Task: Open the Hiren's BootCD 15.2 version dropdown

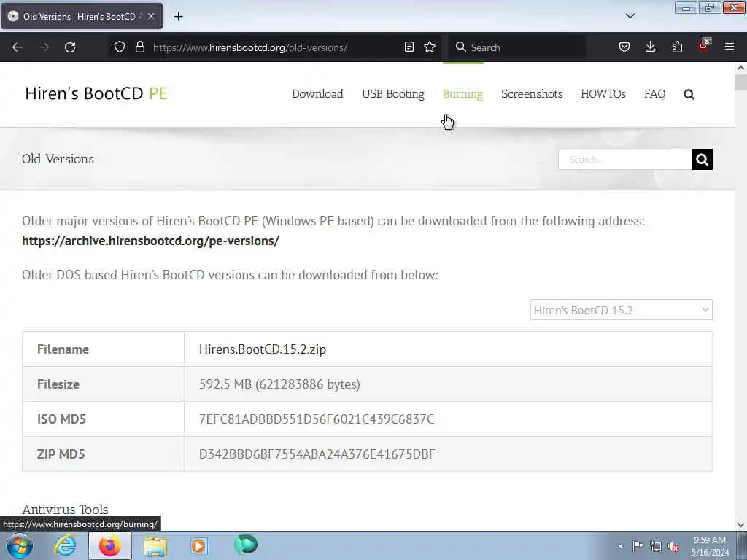Action: [622, 310]
